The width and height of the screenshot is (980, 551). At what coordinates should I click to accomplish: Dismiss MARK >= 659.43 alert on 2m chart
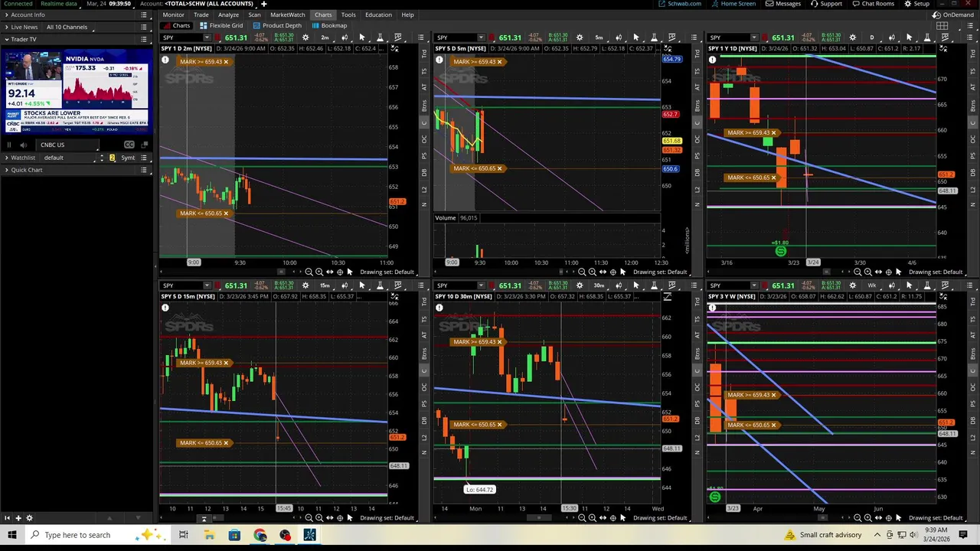(x=226, y=62)
